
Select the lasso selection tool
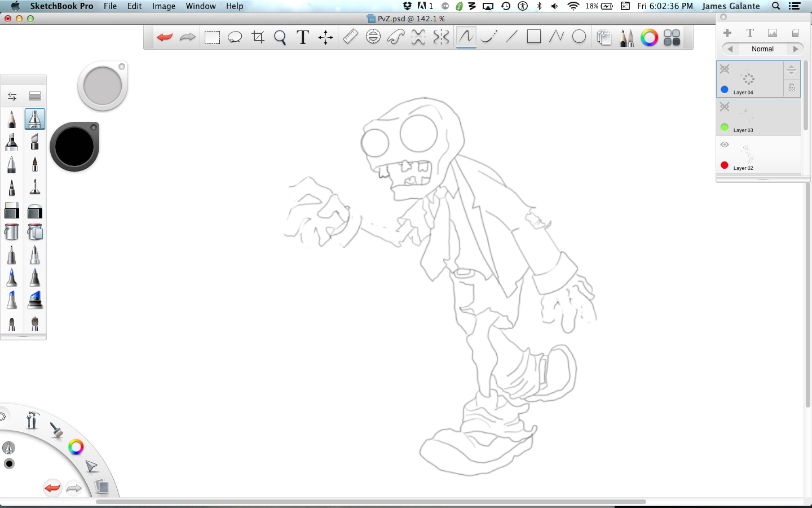click(x=235, y=38)
